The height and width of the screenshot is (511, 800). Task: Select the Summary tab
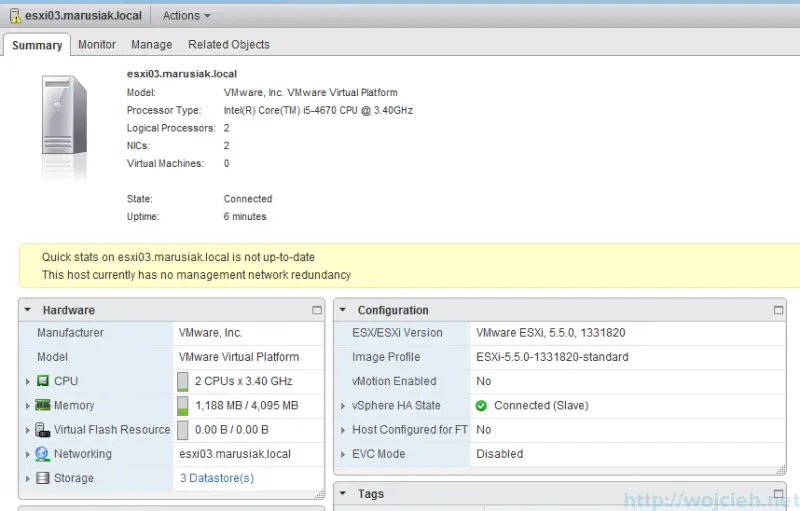(37, 45)
